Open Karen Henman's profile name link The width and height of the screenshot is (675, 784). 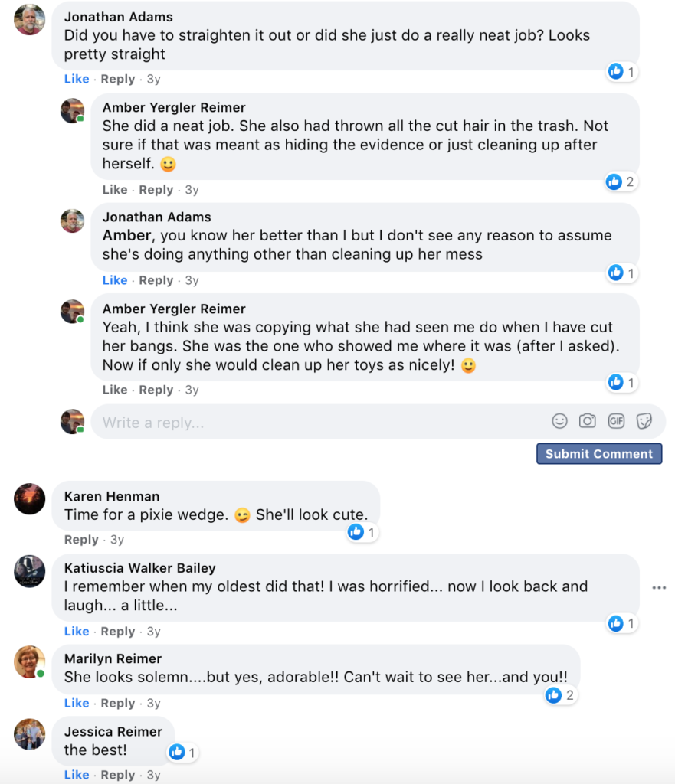tap(112, 496)
